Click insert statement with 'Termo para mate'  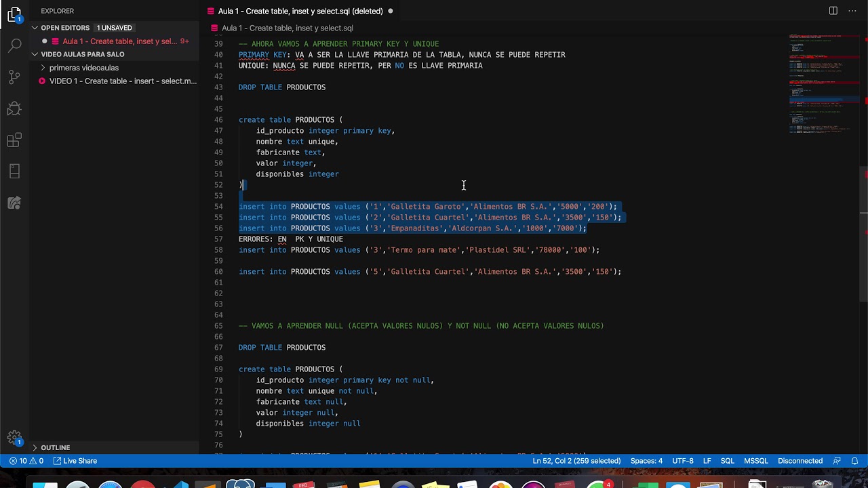click(x=419, y=250)
